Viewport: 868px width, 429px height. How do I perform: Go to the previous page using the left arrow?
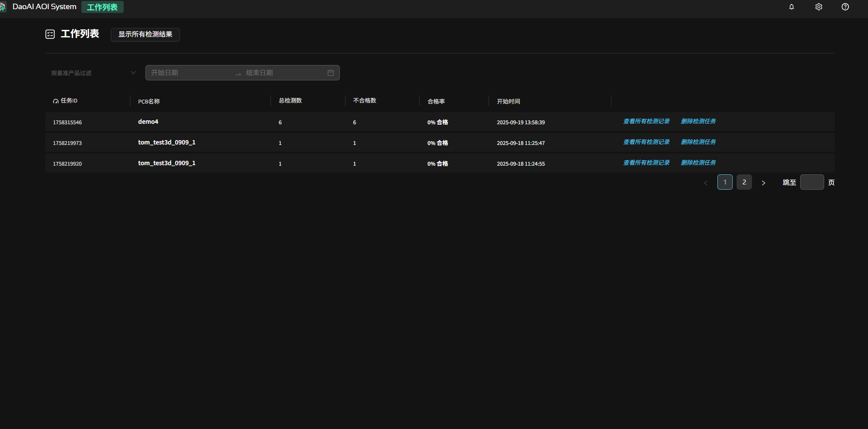706,182
